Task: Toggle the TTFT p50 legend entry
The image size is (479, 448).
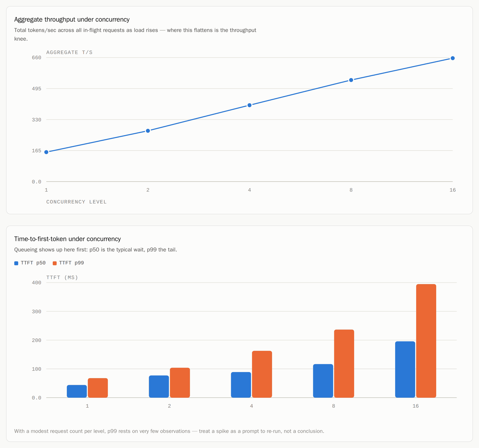Action: click(x=30, y=263)
